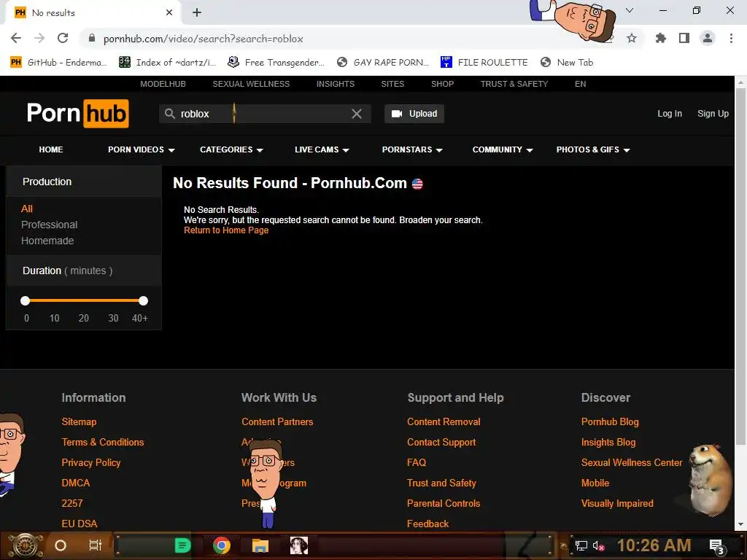Reload the page with the refresh icon
The height and width of the screenshot is (560, 747).
click(x=63, y=38)
